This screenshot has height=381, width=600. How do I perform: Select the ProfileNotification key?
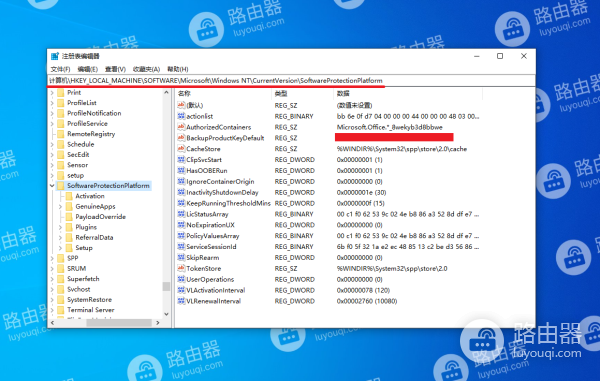[x=94, y=113]
